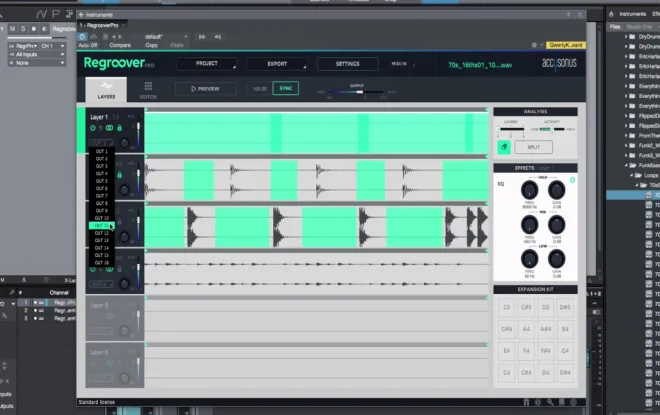Click the Copy preset button
Screen dimensions: 660x415
[x=151, y=45]
